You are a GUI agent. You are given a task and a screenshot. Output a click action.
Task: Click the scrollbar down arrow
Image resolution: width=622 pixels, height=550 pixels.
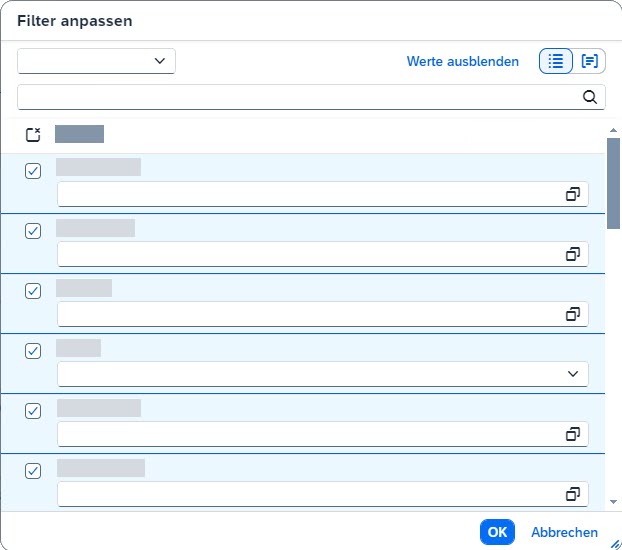point(613,500)
